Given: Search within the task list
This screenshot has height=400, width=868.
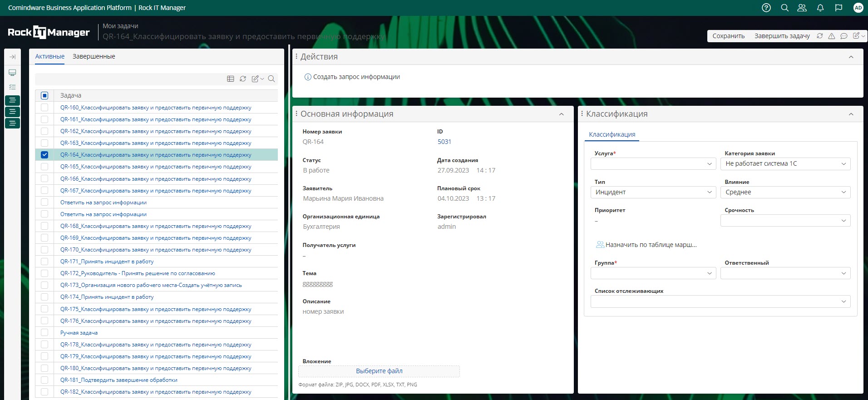Looking at the screenshot, I should coord(271,79).
